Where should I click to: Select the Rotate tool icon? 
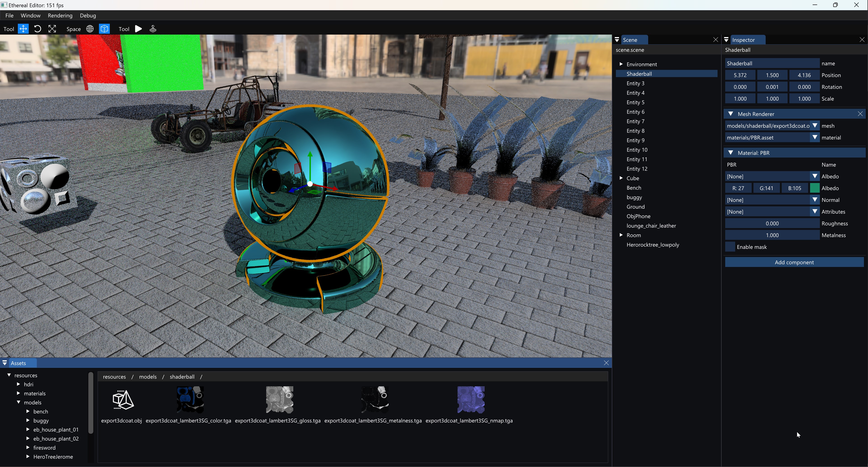[x=38, y=29]
